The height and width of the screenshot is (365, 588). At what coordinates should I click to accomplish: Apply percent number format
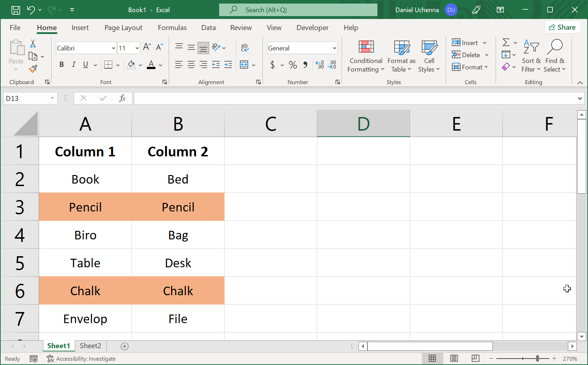293,65
